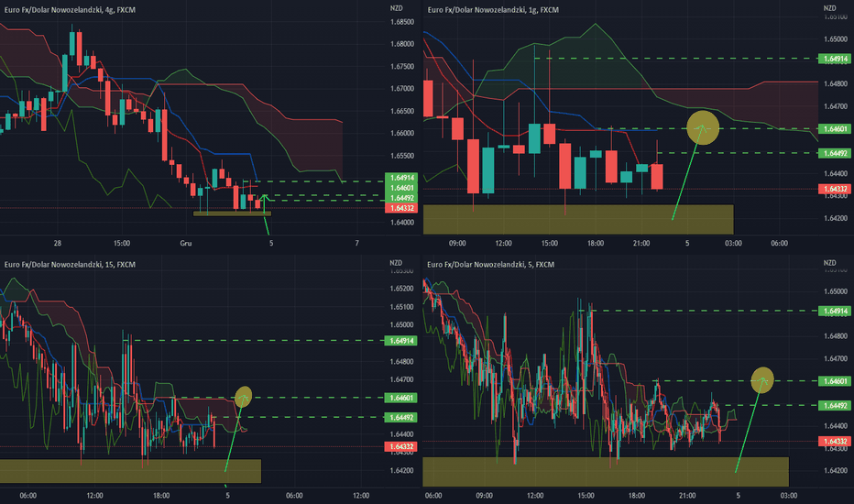Select the yellow ellipse target in 1g chart
This screenshot has width=854, height=504.
click(x=703, y=128)
